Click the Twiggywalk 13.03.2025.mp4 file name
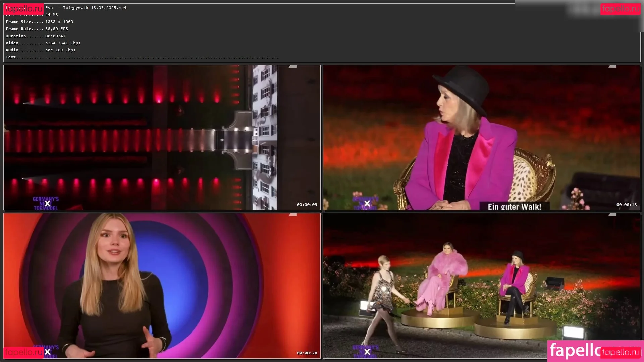 pos(95,8)
